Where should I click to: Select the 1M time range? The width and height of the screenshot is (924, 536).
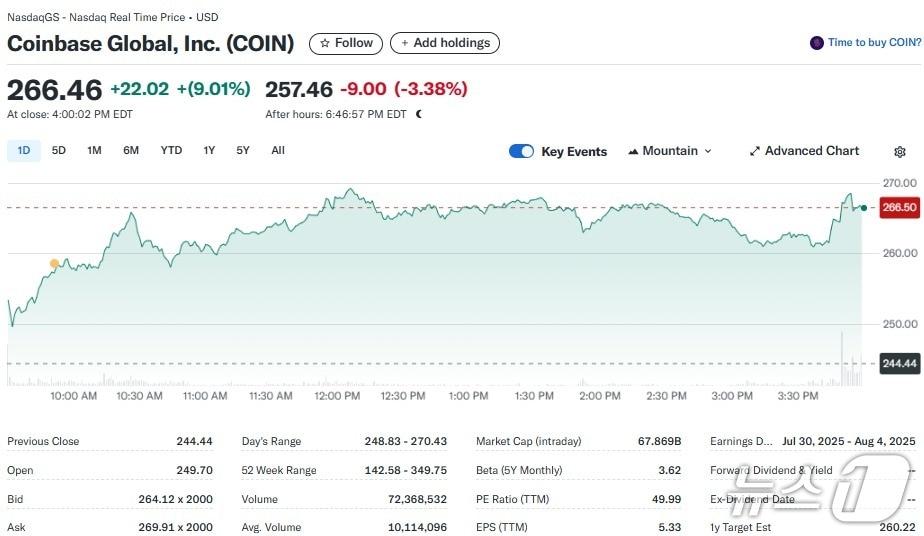pyautogui.click(x=94, y=151)
